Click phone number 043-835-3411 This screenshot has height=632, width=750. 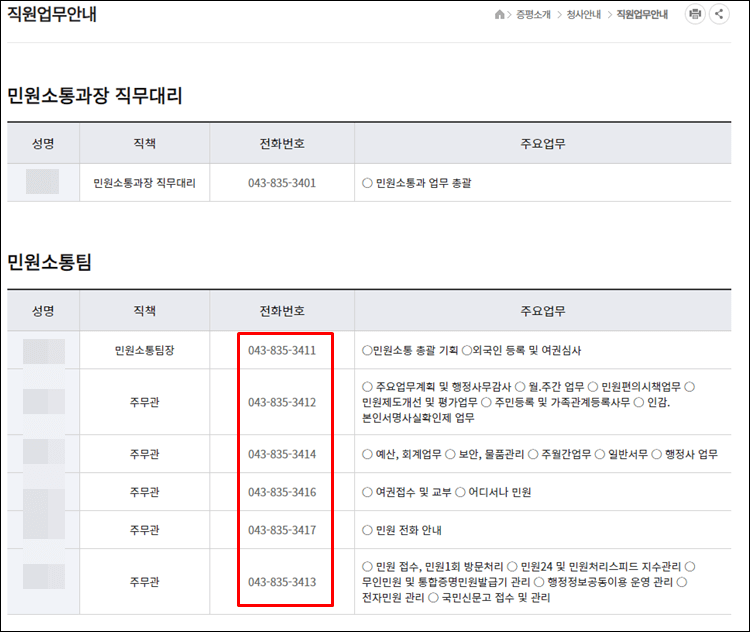click(x=282, y=350)
